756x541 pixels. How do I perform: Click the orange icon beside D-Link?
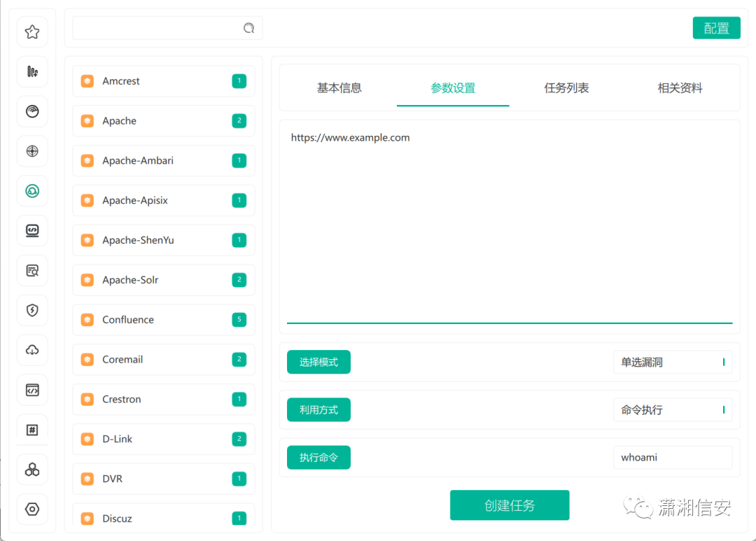point(87,440)
